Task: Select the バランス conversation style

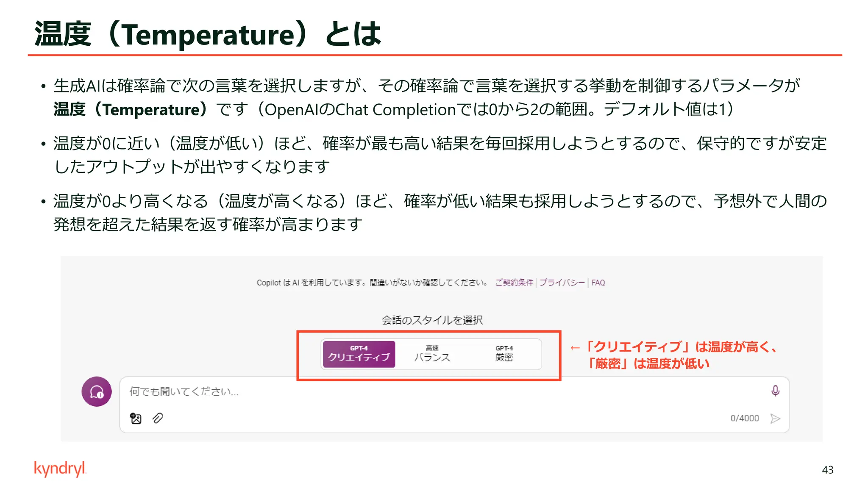Action: coord(432,354)
